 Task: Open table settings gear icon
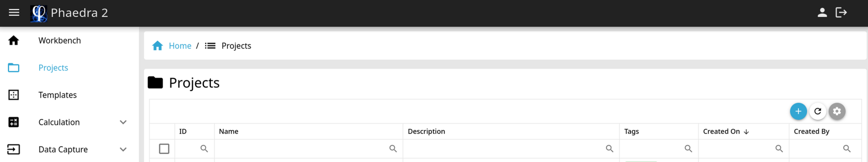837,111
